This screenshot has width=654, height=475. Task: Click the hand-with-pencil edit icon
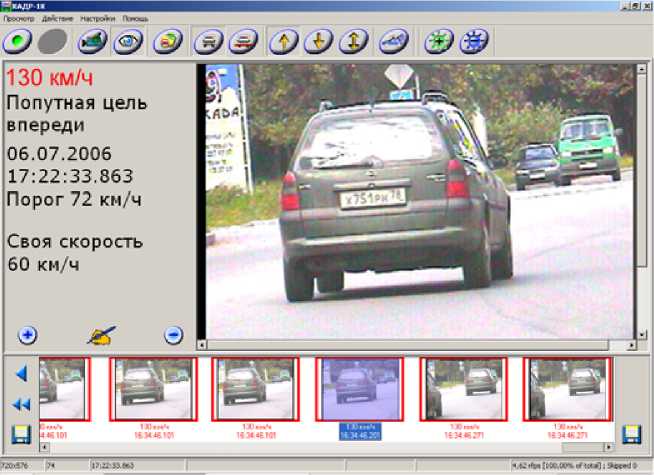pos(100,336)
